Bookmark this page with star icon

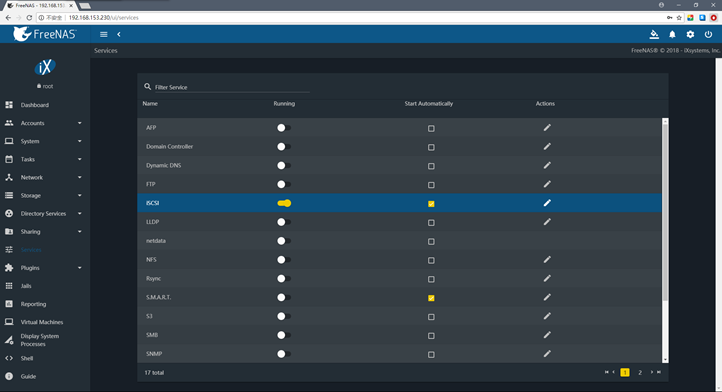(x=679, y=18)
